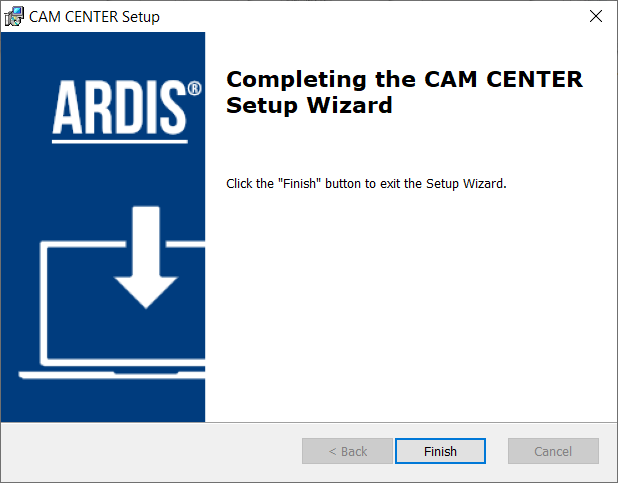
Task: Select the "Completing the CAM CENTER" heading
Action: [404, 80]
